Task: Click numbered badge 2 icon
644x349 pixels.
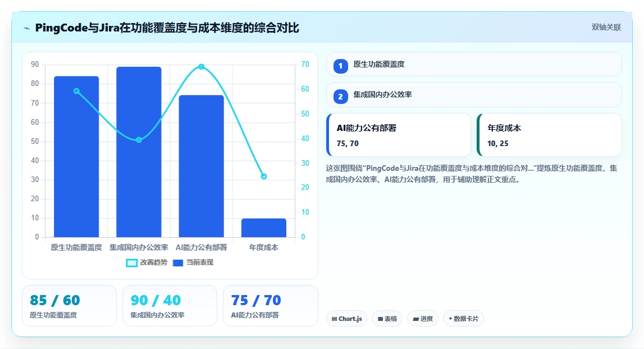Action: [x=340, y=97]
